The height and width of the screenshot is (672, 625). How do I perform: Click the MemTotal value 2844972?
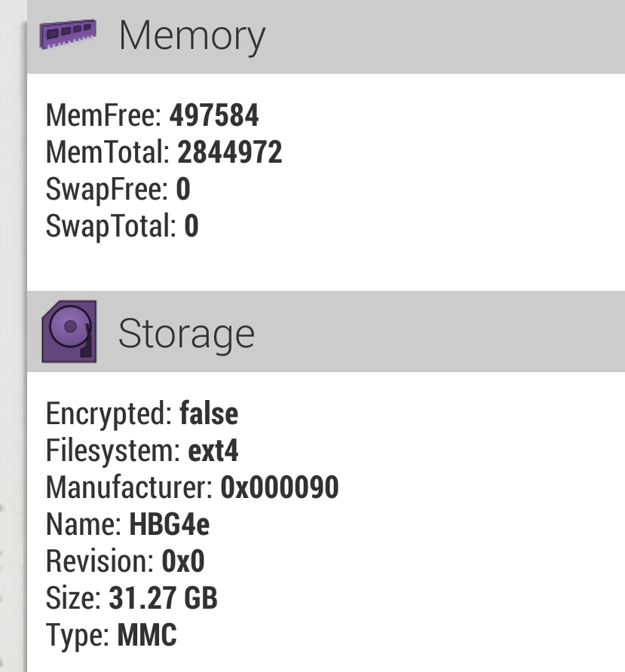click(230, 153)
